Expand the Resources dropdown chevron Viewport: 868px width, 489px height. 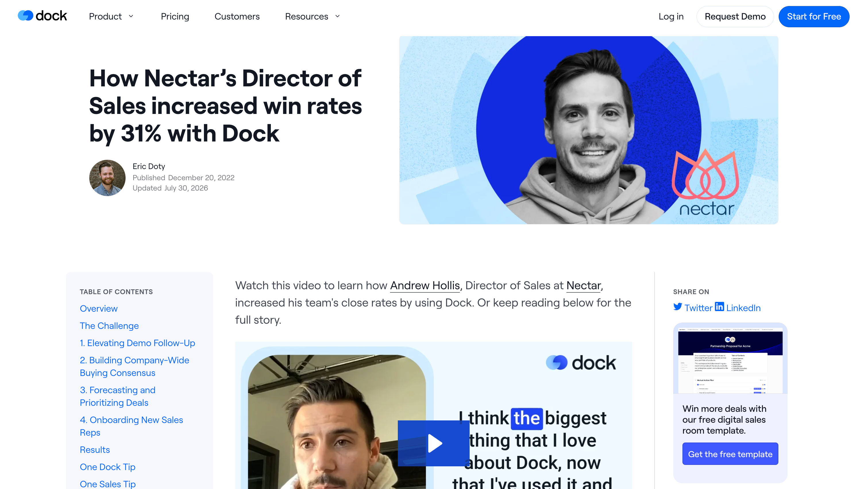click(x=337, y=16)
